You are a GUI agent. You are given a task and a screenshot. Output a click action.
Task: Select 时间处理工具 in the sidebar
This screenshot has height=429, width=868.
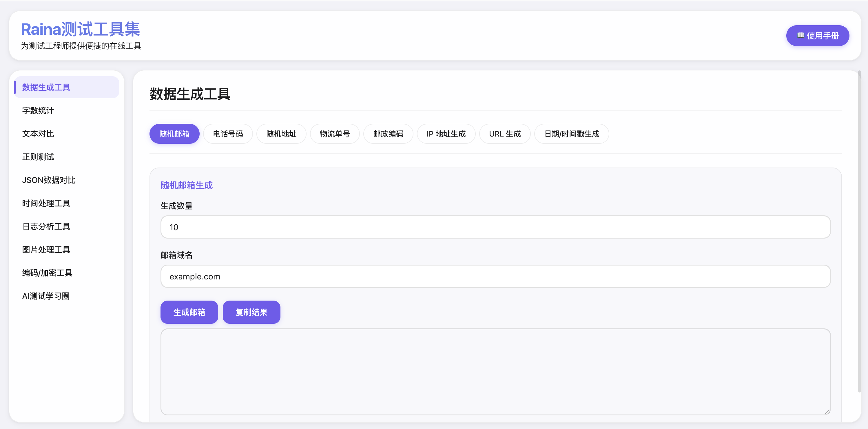coord(67,203)
